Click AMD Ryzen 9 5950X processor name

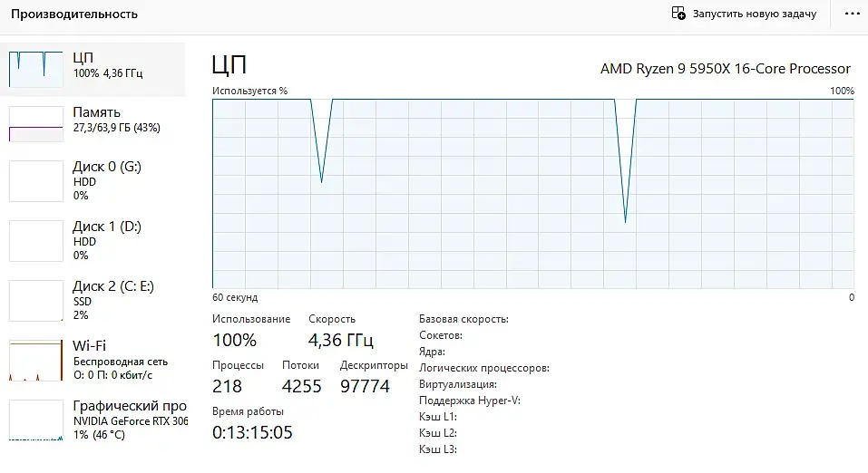click(726, 69)
